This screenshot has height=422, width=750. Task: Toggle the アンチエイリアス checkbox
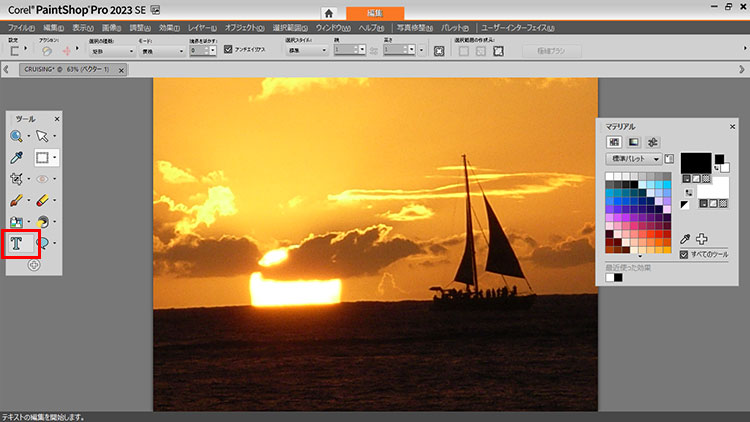click(x=228, y=49)
